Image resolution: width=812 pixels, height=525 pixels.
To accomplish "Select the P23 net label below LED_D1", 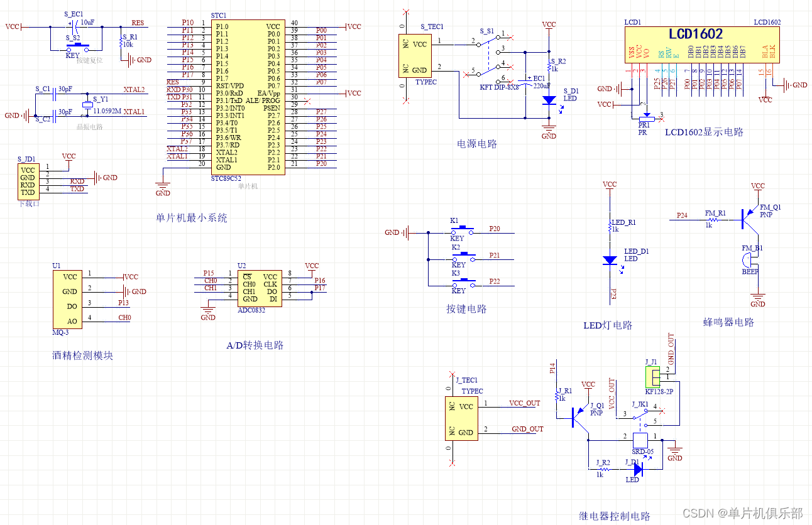I will [x=613, y=293].
